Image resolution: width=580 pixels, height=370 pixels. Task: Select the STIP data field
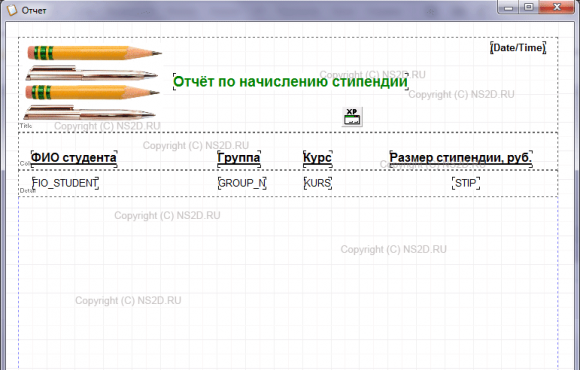466,183
